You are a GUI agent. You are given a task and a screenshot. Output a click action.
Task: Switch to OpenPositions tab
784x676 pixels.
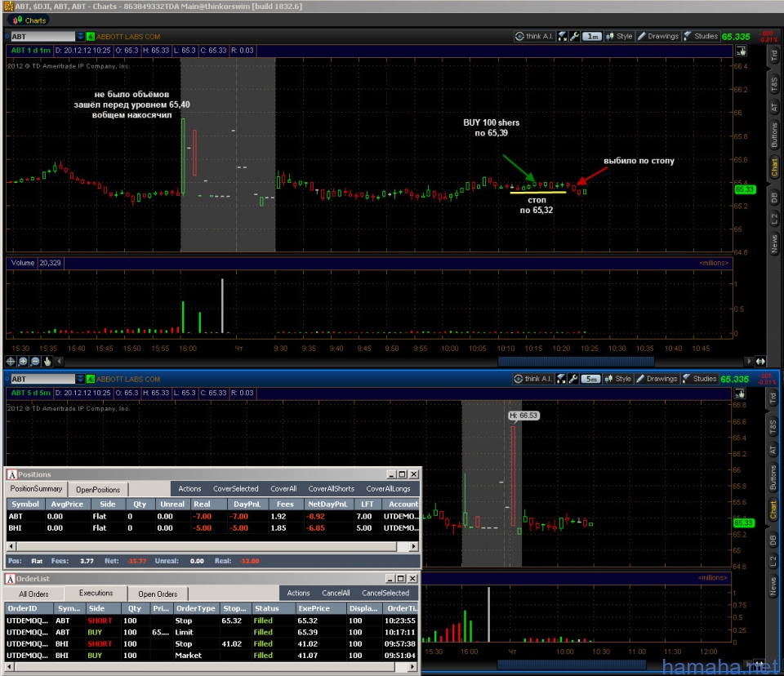98,490
